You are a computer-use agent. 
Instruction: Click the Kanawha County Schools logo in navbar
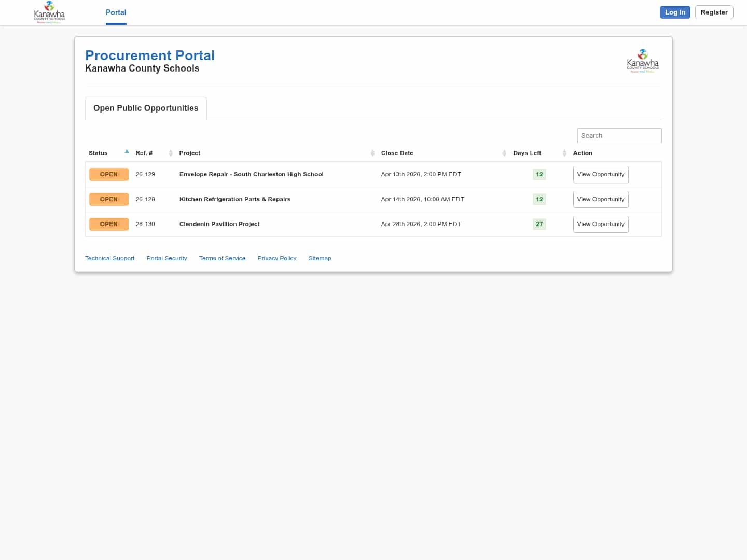(x=49, y=12)
